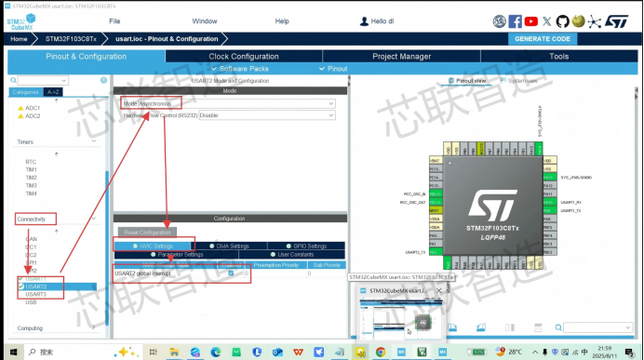Screen dimensions: 644x360
Task: Open the Pinout dropdown menu
Action: (333, 69)
